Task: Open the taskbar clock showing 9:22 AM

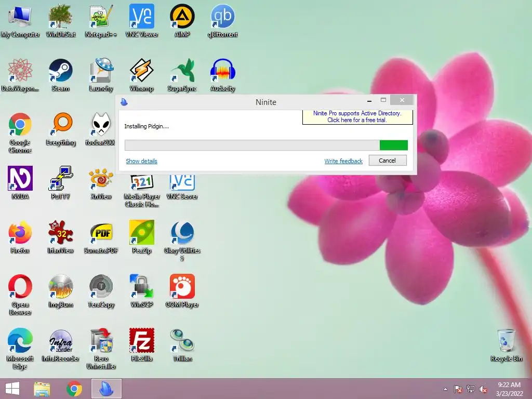Action: click(509, 389)
